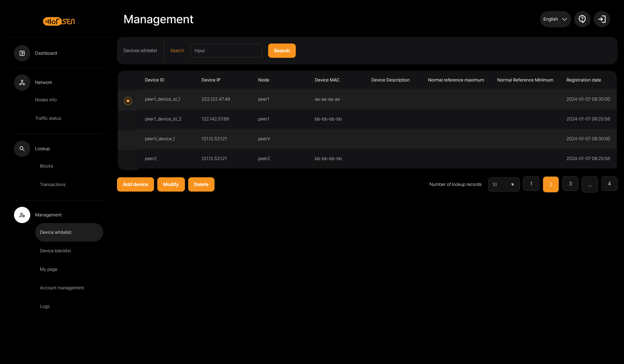Viewport: 624px width, 364px height.
Task: Go to Transactions page
Action: [x=53, y=184]
